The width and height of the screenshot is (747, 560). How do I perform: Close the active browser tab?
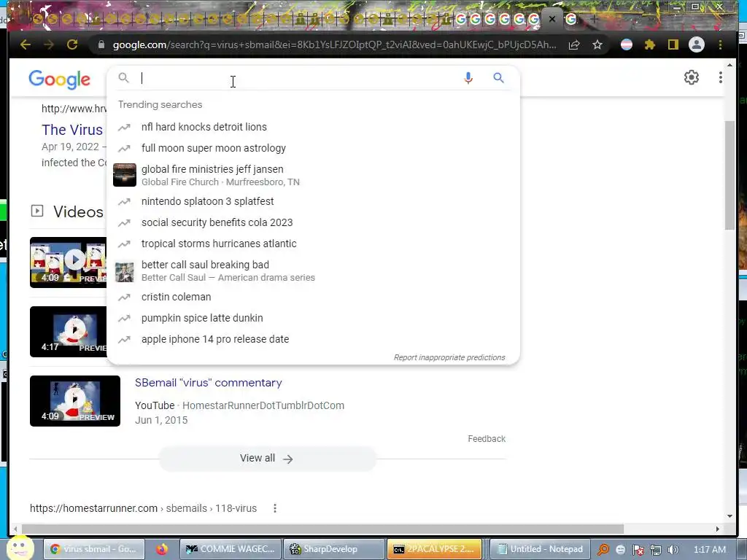(x=552, y=19)
